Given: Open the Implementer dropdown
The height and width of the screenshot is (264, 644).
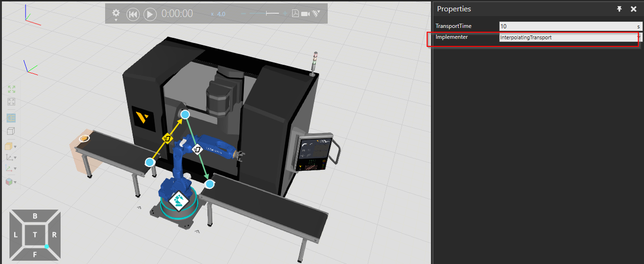Looking at the screenshot, I should pos(570,37).
